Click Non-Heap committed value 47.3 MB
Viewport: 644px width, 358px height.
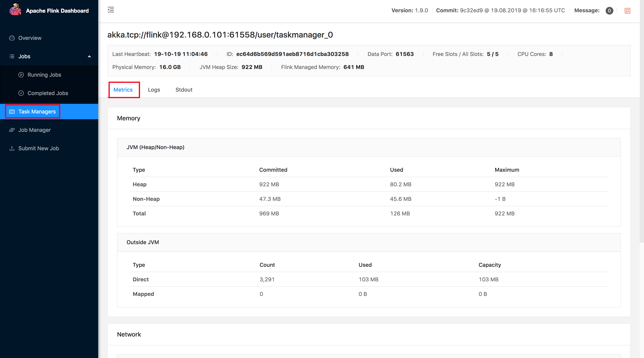[x=270, y=199]
